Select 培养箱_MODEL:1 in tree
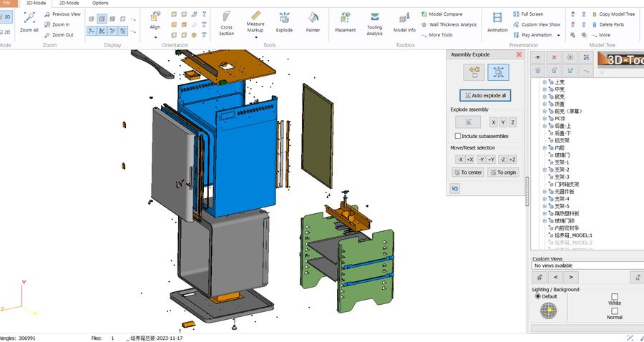644x342 pixels. coord(573,235)
